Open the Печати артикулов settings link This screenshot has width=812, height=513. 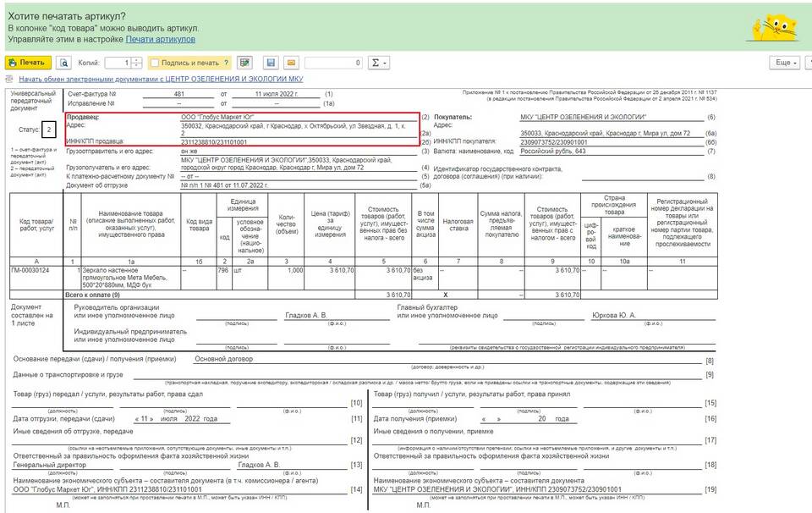click(161, 39)
